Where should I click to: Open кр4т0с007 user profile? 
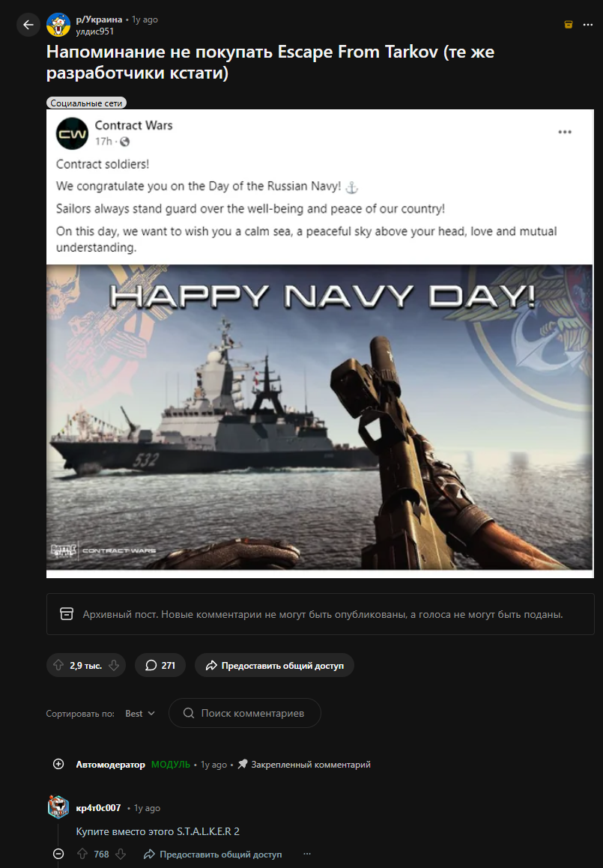click(x=98, y=807)
